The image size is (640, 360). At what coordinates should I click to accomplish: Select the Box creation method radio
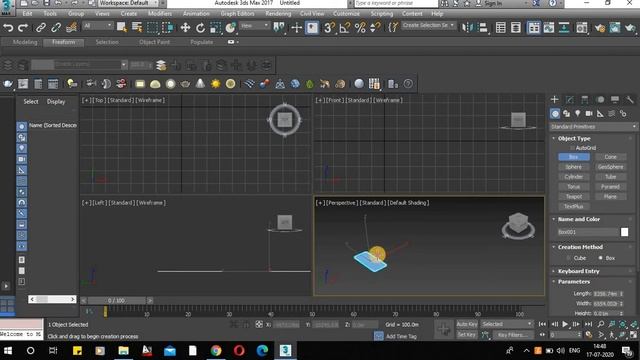(x=600, y=258)
